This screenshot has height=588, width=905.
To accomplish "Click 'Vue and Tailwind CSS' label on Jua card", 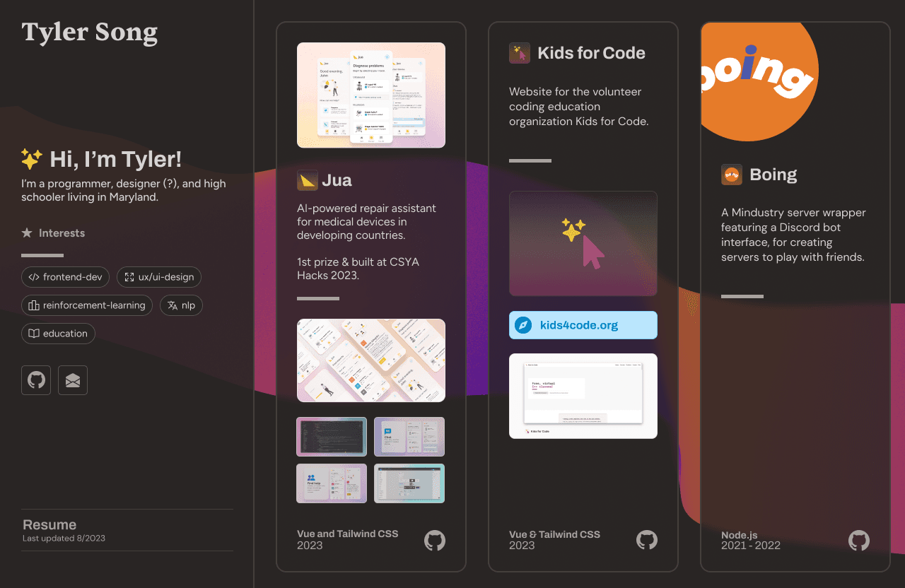I will tap(347, 534).
